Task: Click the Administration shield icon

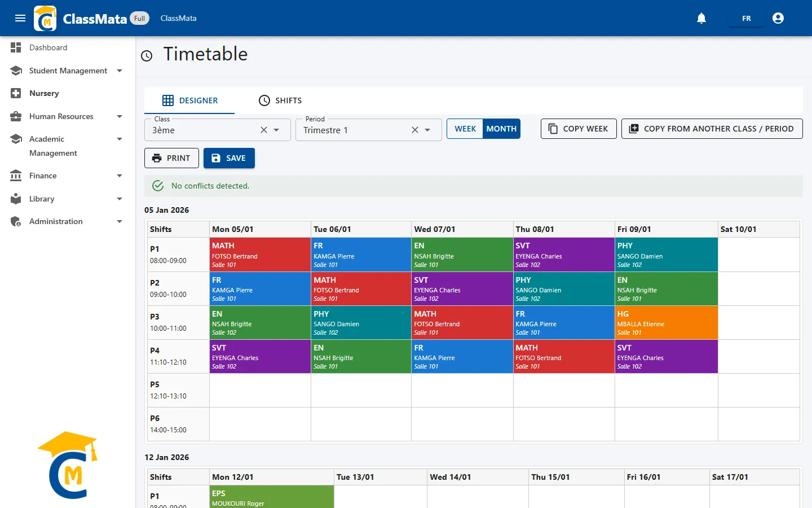Action: click(16, 221)
